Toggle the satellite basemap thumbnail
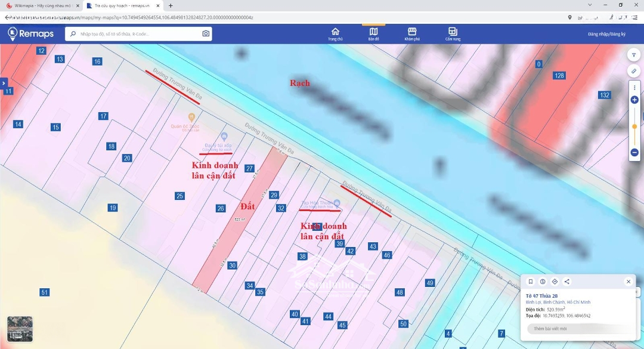 pyautogui.click(x=20, y=329)
